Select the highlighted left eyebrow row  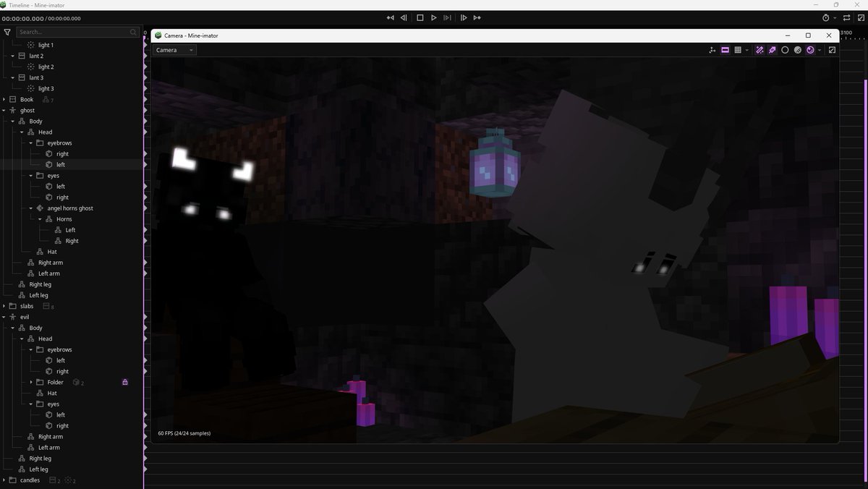[72, 164]
